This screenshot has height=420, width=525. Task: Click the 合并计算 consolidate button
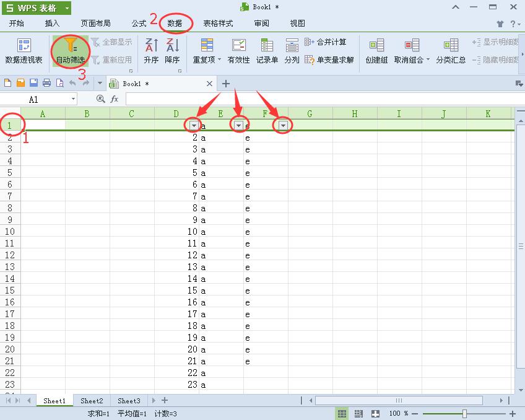326,42
